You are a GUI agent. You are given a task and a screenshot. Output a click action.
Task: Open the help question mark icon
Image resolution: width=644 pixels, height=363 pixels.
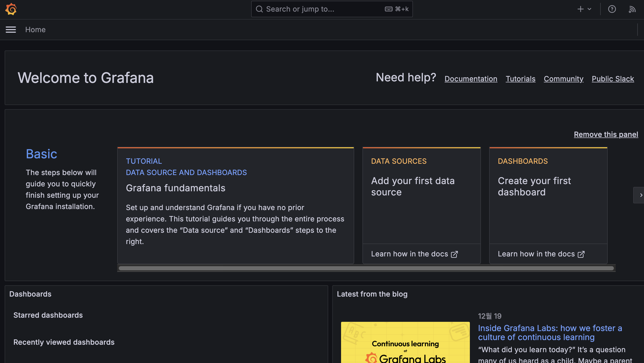click(612, 9)
